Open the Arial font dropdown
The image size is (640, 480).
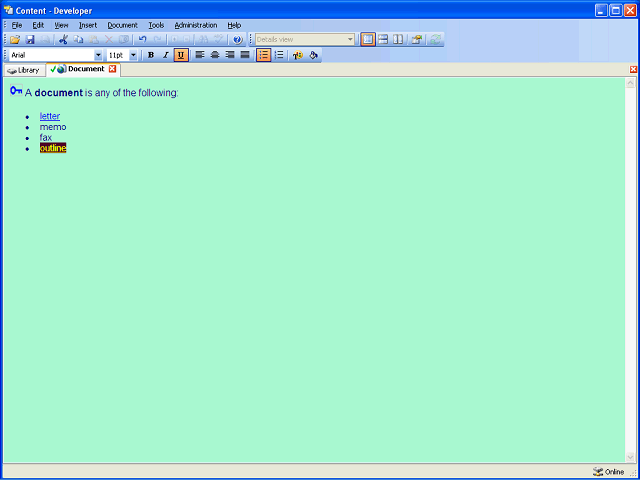tap(98, 55)
